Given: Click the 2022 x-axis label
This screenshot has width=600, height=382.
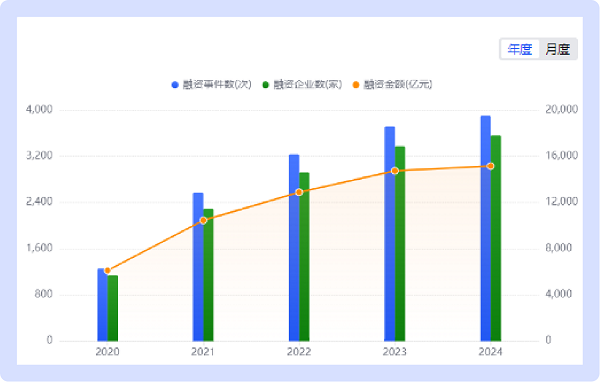Looking at the screenshot, I should (x=299, y=352).
